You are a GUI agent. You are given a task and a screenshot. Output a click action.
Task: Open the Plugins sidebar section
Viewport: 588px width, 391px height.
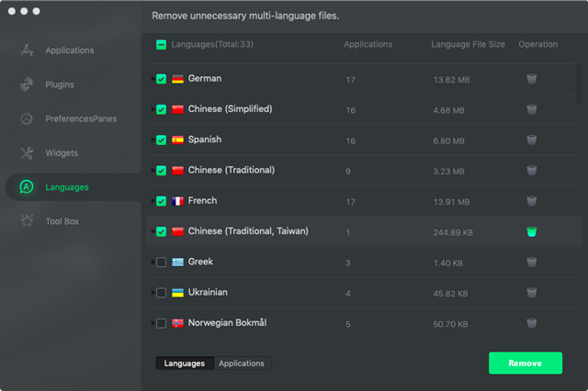pos(60,84)
